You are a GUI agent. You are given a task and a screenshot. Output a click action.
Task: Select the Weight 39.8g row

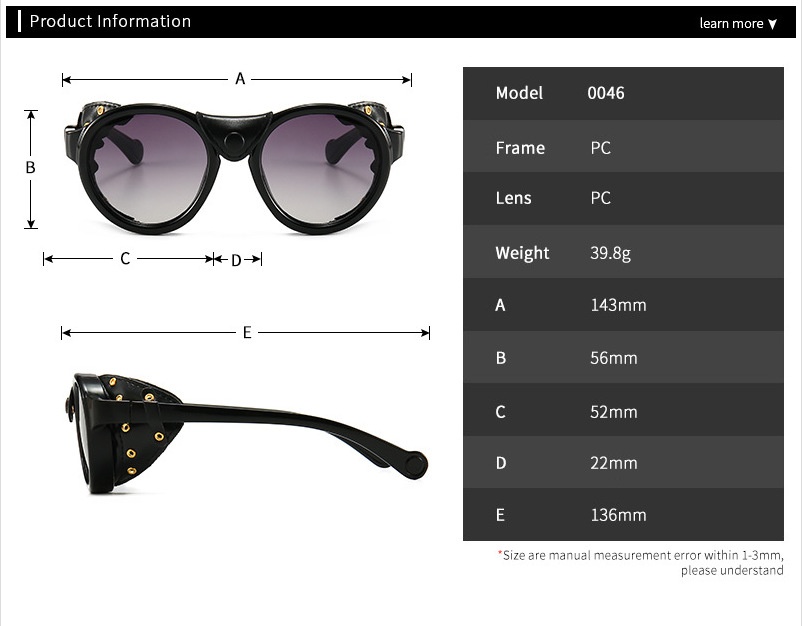(x=623, y=252)
